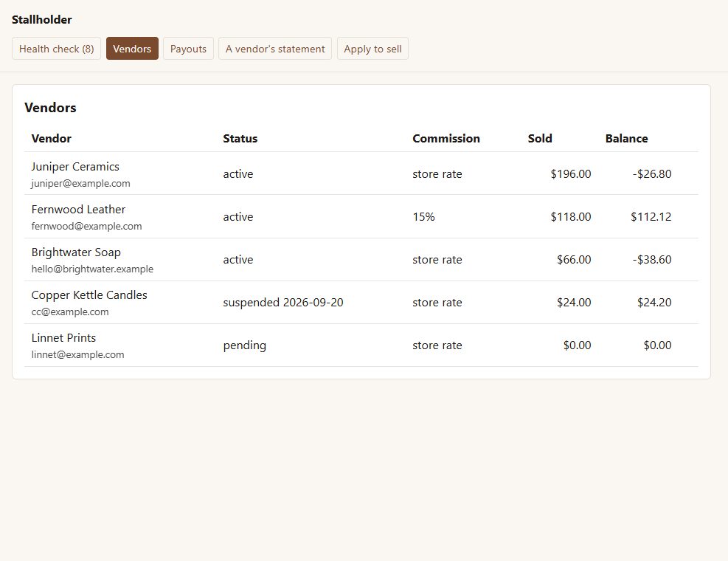728x561 pixels.
Task: Select the Copper Kettle Candles vendor name
Action: coord(89,295)
